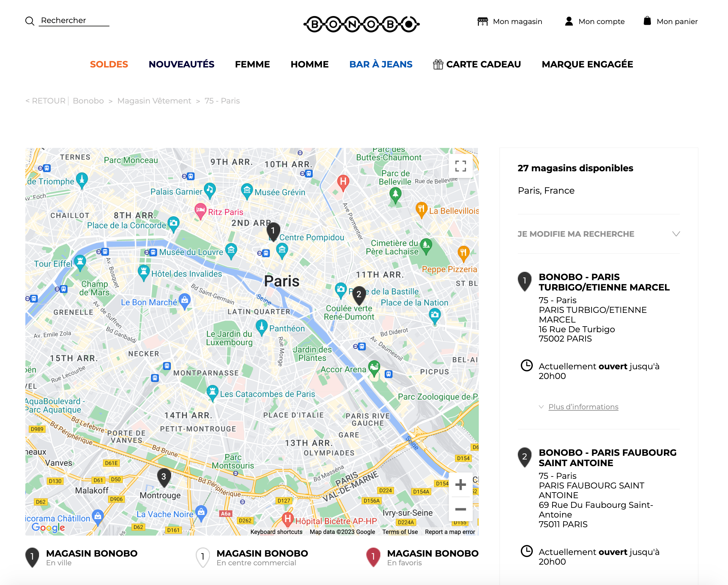Screen dimensions: 728x585
Task: Expand JE MODIFIE MA RECHERCHE section
Action: click(598, 234)
